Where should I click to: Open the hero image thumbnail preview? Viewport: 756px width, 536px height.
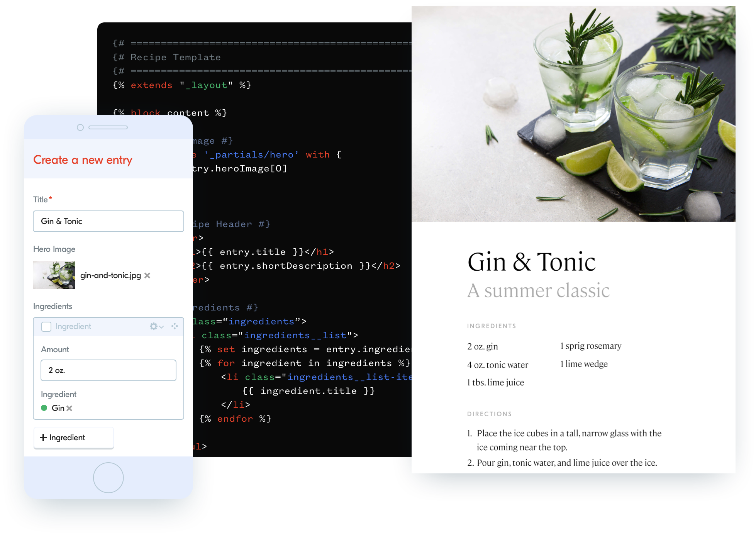tap(54, 275)
